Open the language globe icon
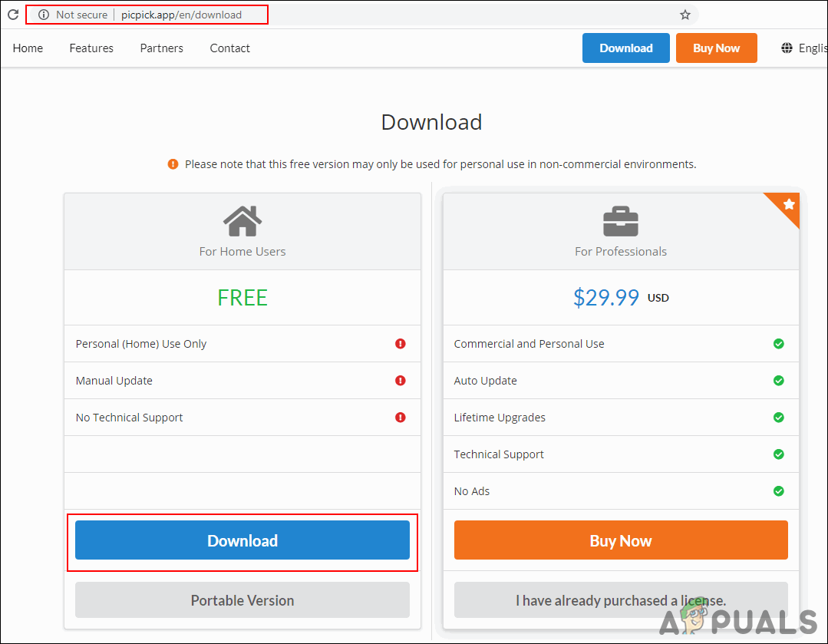Image resolution: width=828 pixels, height=644 pixels. coord(787,48)
